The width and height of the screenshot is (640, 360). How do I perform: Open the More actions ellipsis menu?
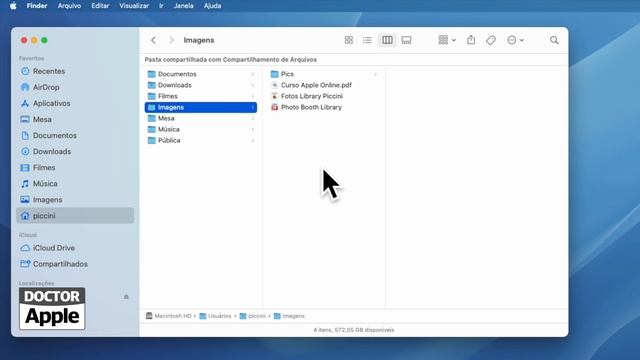tap(515, 40)
